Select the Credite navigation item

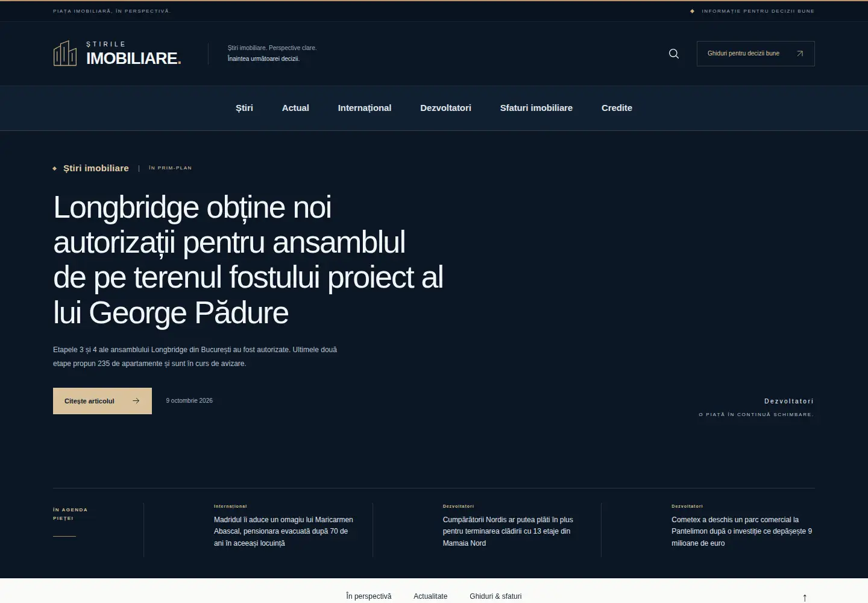617,108
